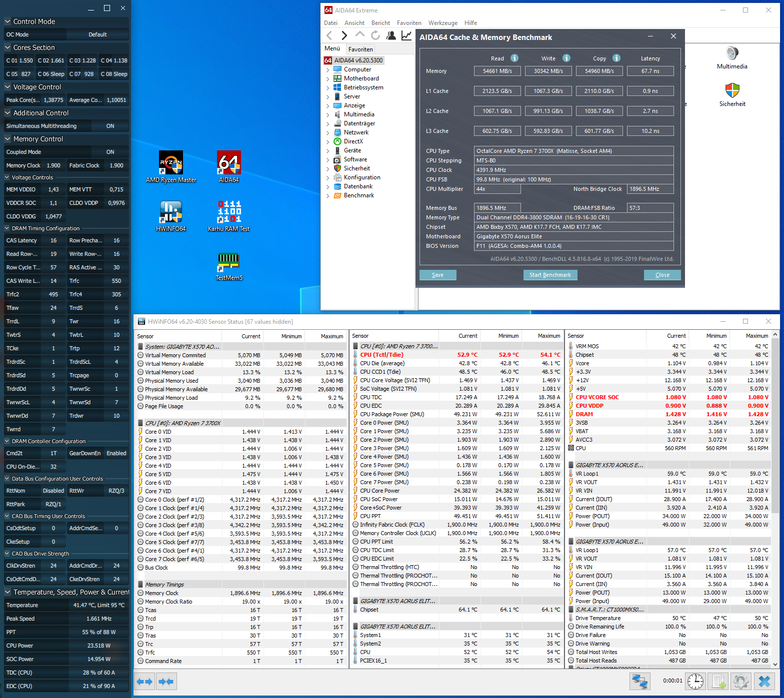Select the Karhu RAM Test desktop icon
The image size is (784, 698).
229,216
